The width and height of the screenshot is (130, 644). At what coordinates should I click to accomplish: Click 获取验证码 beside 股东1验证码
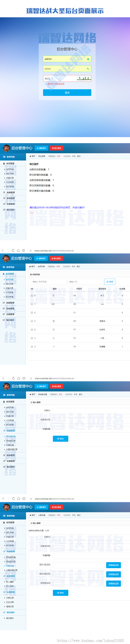(x=114, y=565)
